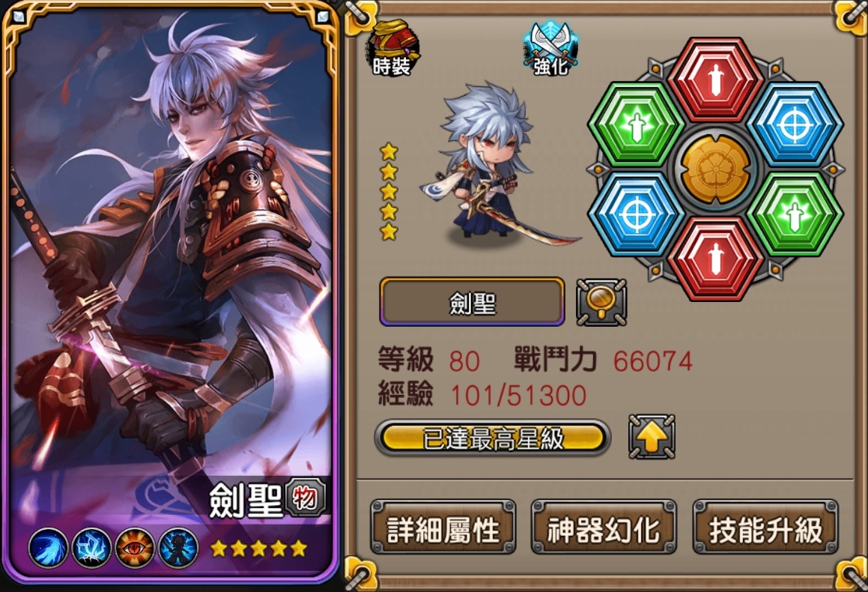Click the magnifying glass inspect icon
Image resolution: width=868 pixels, height=592 pixels.
coord(601,302)
